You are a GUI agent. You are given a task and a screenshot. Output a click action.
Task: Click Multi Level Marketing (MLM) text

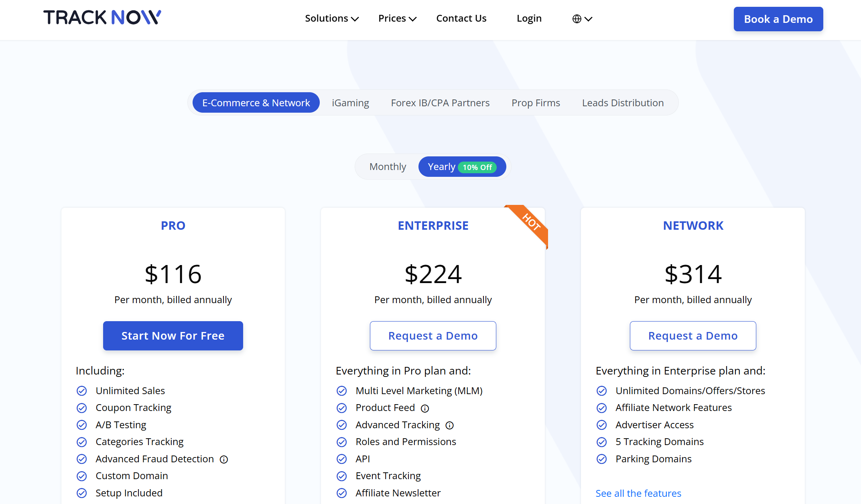tap(419, 391)
